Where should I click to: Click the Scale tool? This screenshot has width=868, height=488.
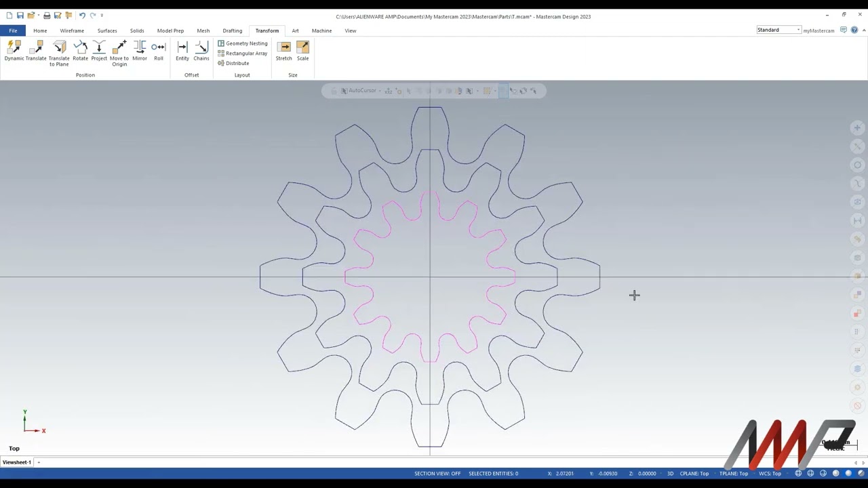[302, 51]
